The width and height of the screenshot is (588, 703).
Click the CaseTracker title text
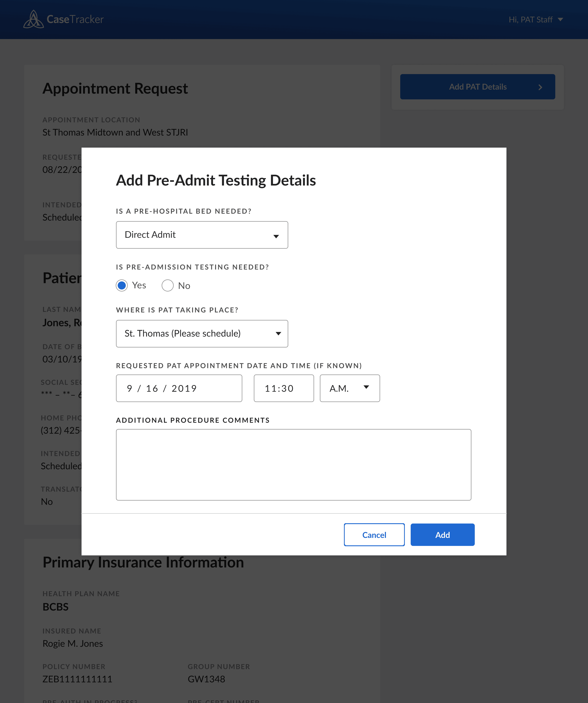(x=75, y=19)
